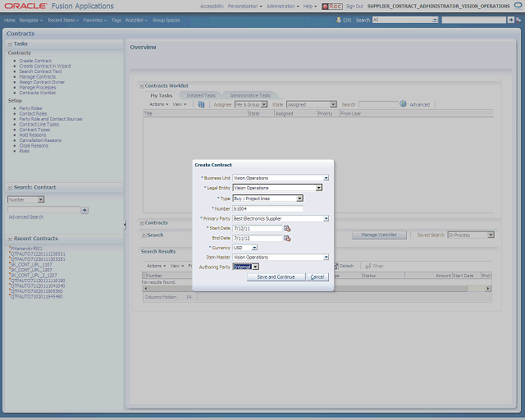Click Start Date input field
This screenshot has width=525, height=420.
coord(258,228)
